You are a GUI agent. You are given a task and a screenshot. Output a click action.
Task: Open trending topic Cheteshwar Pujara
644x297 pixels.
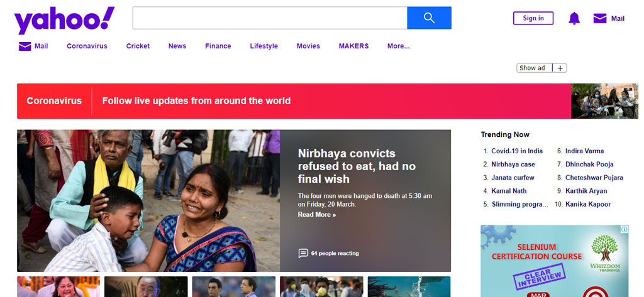coord(594,178)
